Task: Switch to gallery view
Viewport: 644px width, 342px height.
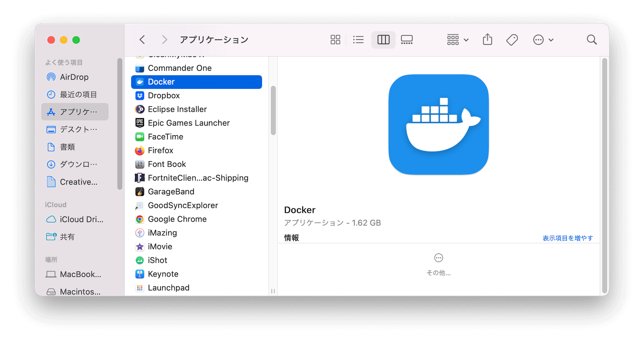Action: click(407, 39)
